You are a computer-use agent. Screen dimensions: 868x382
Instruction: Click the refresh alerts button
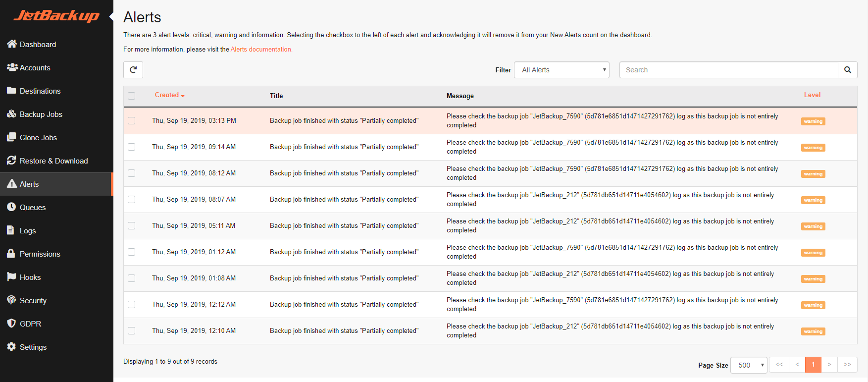(133, 70)
